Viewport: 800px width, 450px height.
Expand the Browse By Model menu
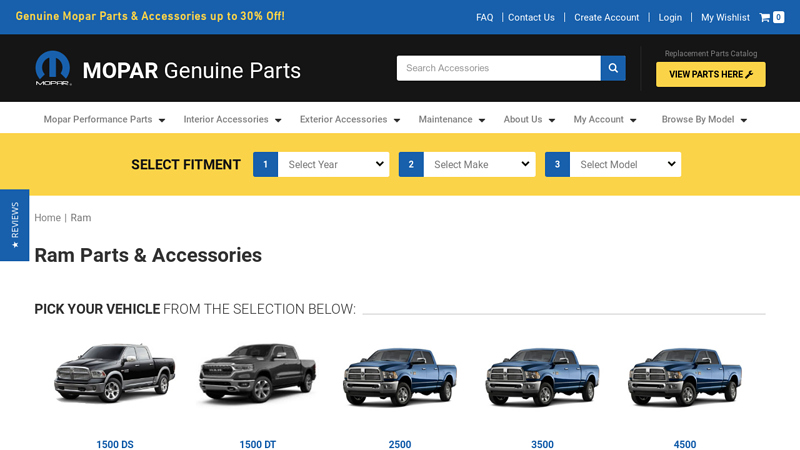(x=704, y=119)
